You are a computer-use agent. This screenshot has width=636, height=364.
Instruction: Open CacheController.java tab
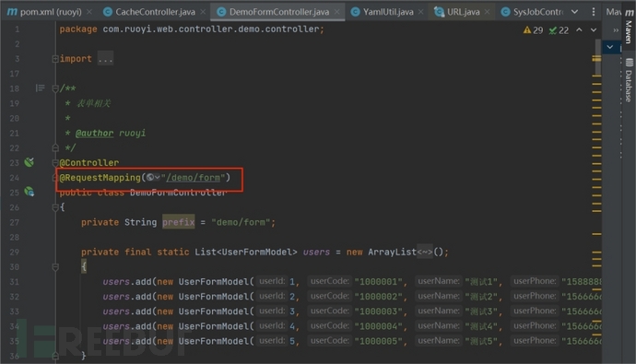[x=155, y=12]
